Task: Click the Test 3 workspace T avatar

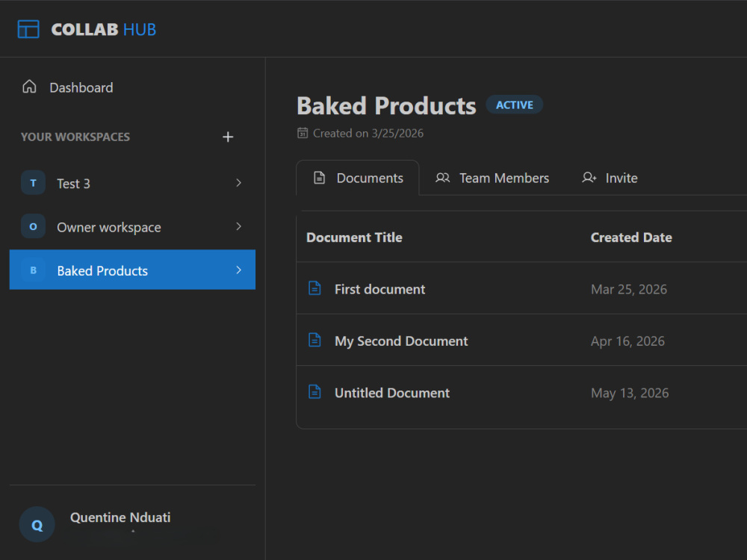Action: (33, 183)
